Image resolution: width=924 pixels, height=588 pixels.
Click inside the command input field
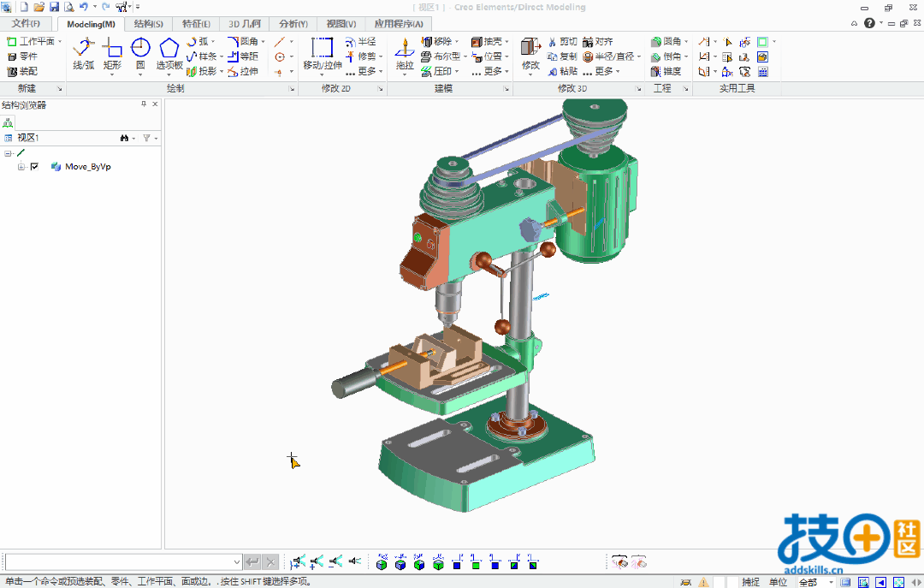118,562
